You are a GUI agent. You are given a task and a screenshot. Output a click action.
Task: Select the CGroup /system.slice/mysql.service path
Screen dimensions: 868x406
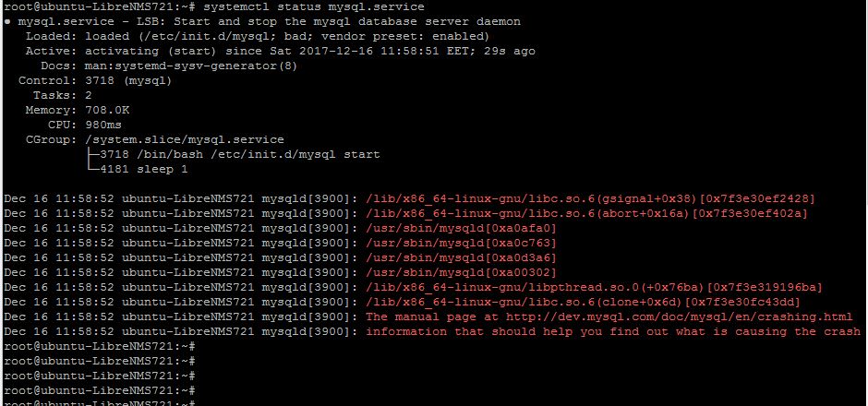coord(185,140)
